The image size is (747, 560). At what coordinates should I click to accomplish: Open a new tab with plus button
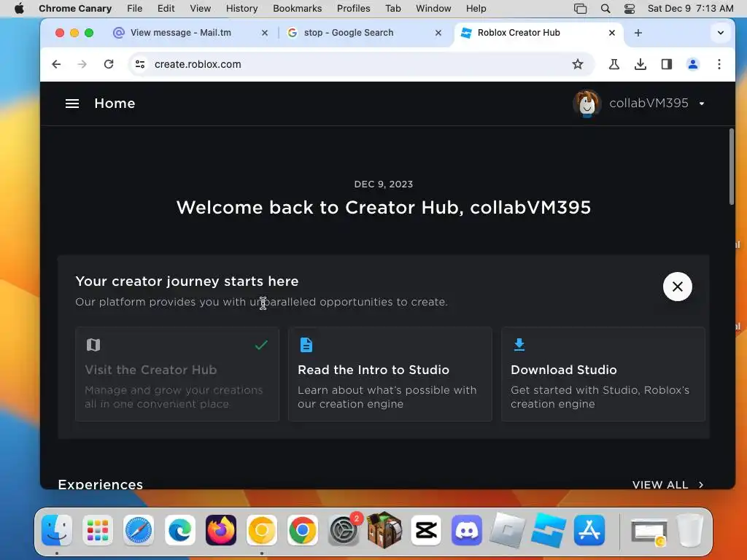(x=638, y=33)
